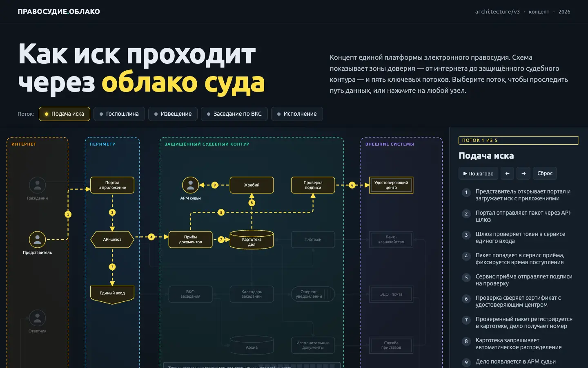
Task: Go to next step with right arrow
Action: [523, 173]
